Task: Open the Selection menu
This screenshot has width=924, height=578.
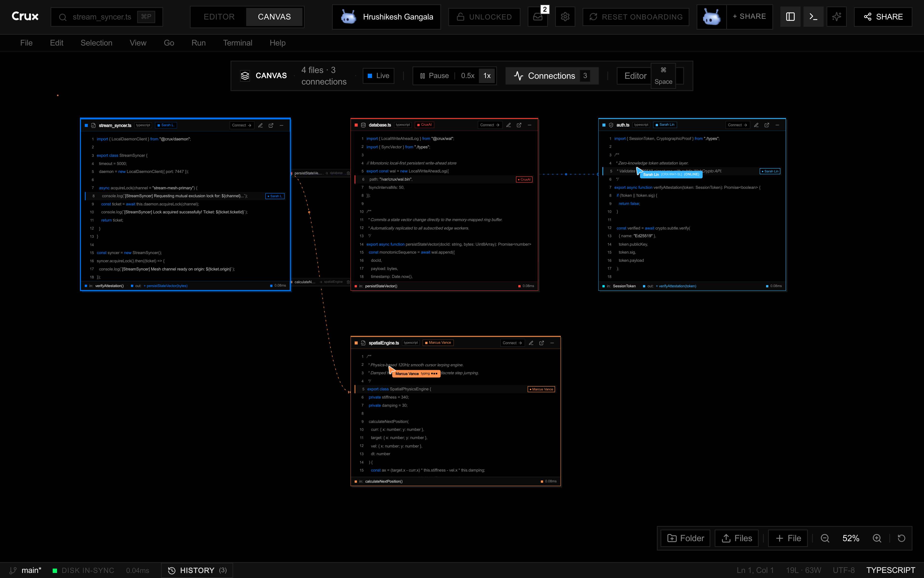Action: 96,43
